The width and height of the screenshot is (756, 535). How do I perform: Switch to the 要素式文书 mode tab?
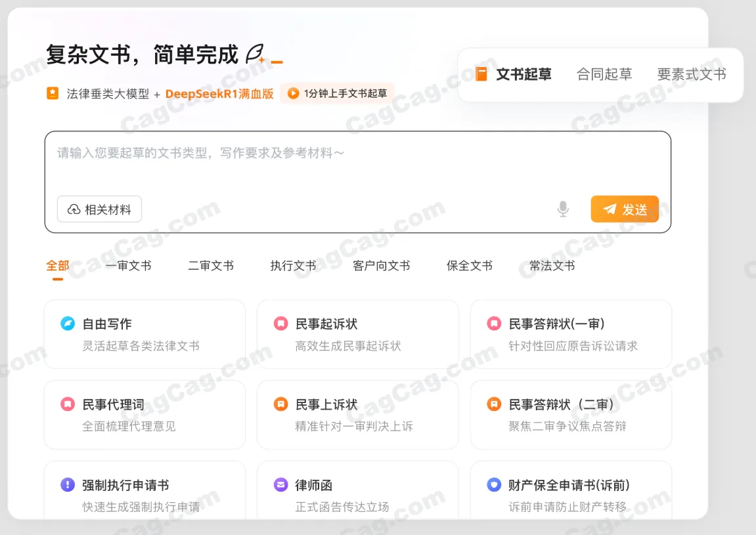(692, 74)
